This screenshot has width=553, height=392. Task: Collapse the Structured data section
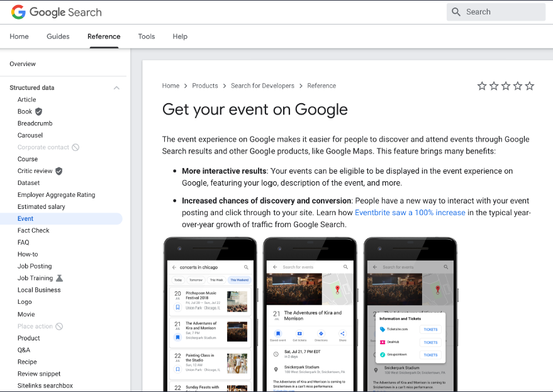pyautogui.click(x=116, y=88)
